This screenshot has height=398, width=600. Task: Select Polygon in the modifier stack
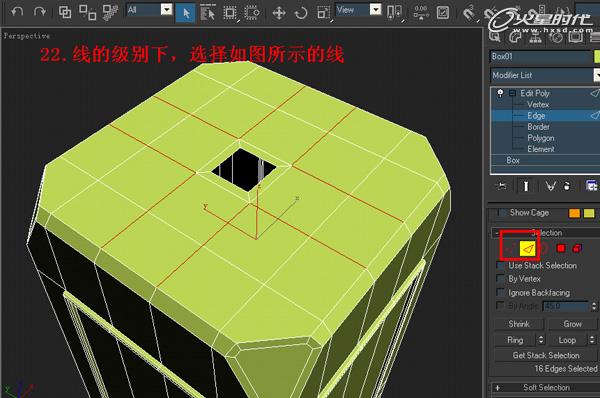pyautogui.click(x=541, y=138)
